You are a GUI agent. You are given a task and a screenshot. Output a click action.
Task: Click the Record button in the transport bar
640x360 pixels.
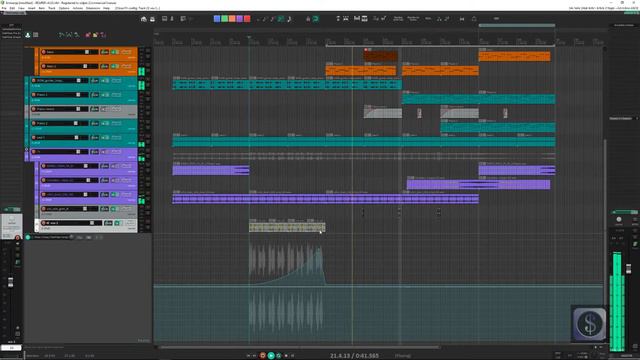[x=263, y=356]
